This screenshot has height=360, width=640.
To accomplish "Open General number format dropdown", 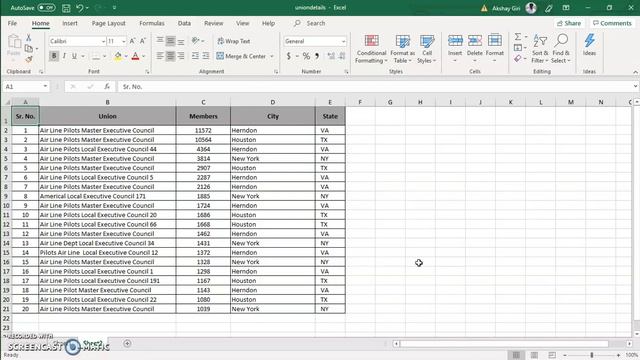I will pyautogui.click(x=343, y=42).
